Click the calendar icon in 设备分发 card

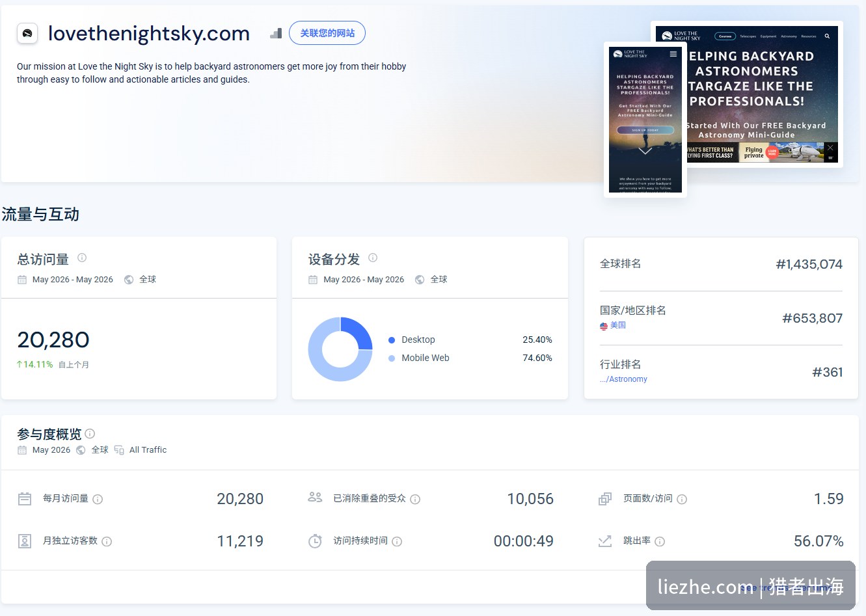coord(313,280)
